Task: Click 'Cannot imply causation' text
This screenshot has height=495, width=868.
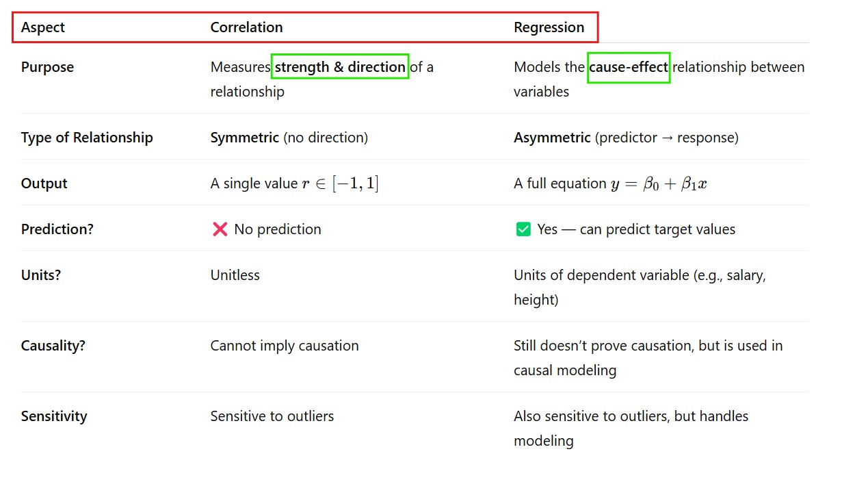Action: (284, 346)
